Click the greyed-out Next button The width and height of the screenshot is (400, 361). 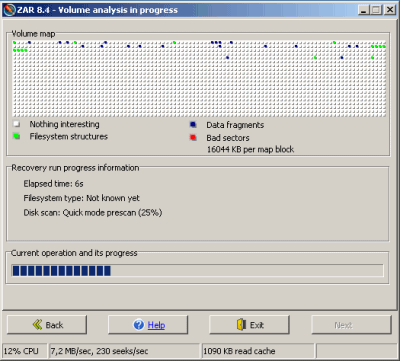[x=351, y=325]
